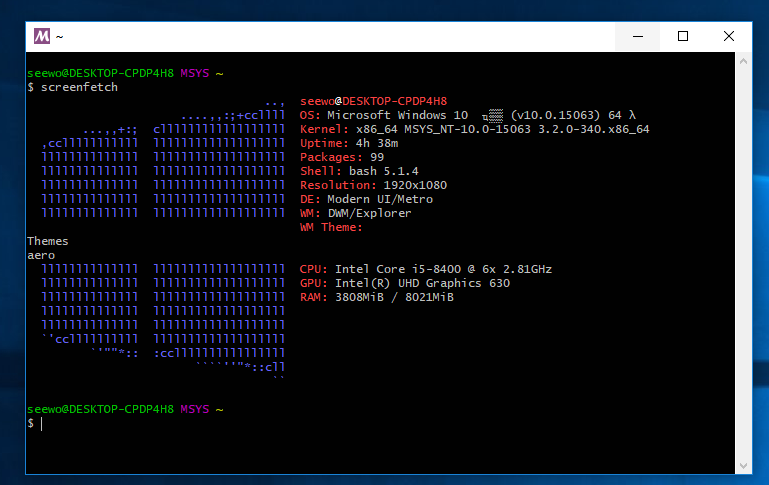
Task: Click the top green 'seewo@DESKTOP-CPDP4H8' prompt text
Action: [x=101, y=73]
